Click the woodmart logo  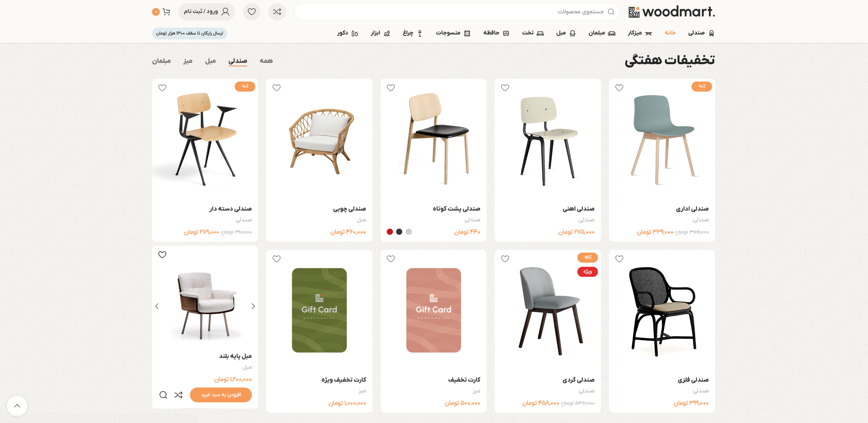click(671, 12)
